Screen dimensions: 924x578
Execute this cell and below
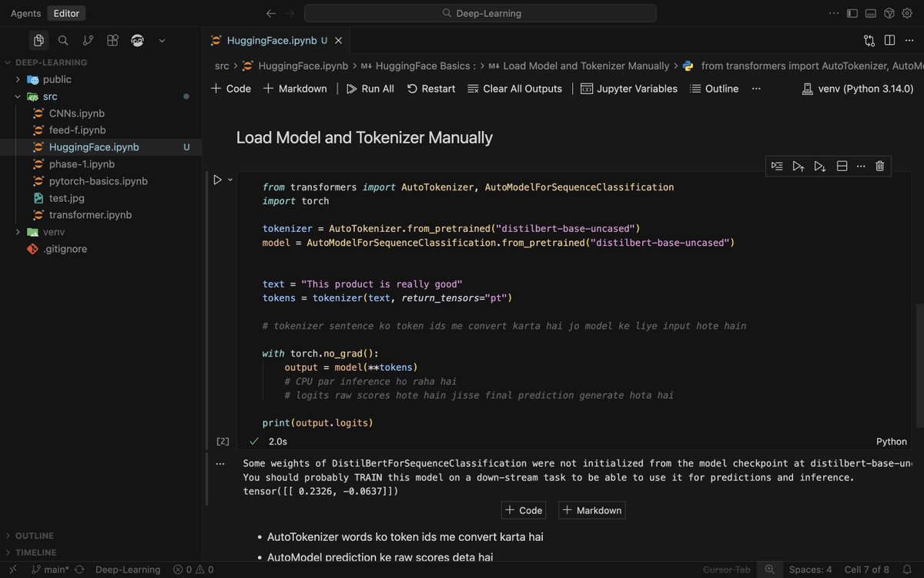pos(820,166)
